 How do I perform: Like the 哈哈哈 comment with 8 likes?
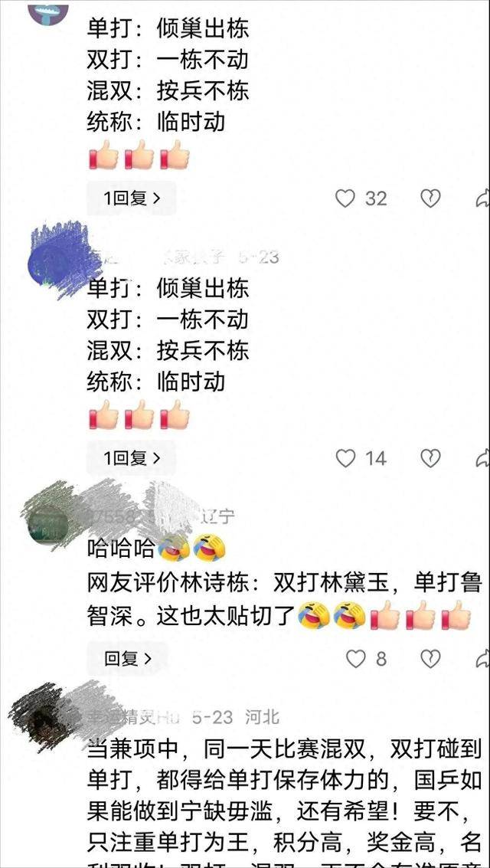point(355,658)
